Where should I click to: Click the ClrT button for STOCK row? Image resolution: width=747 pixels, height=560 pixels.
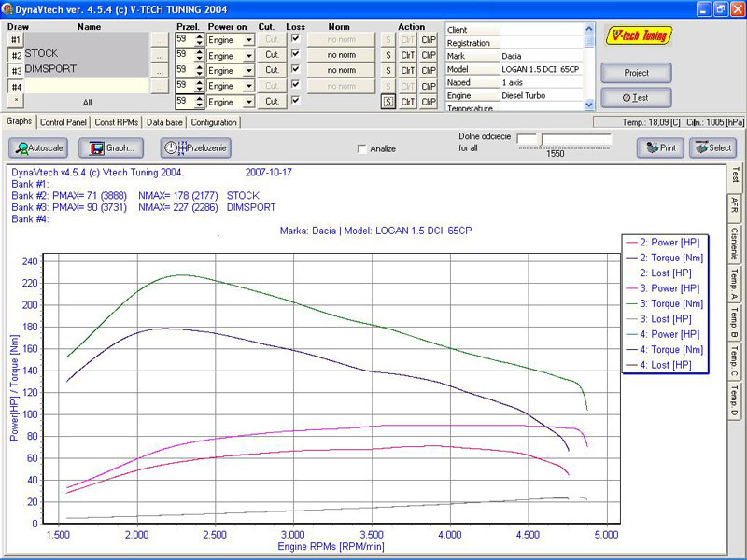pos(408,56)
